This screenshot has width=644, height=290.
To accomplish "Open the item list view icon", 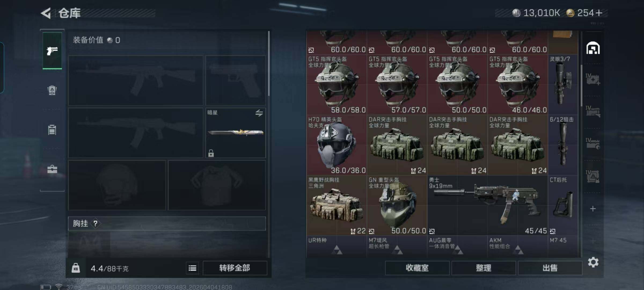I will (x=192, y=268).
